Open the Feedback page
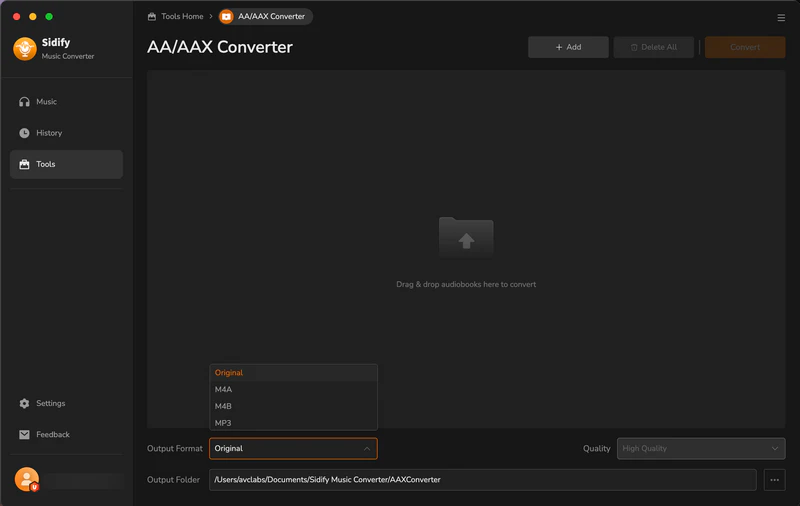 (x=66, y=435)
